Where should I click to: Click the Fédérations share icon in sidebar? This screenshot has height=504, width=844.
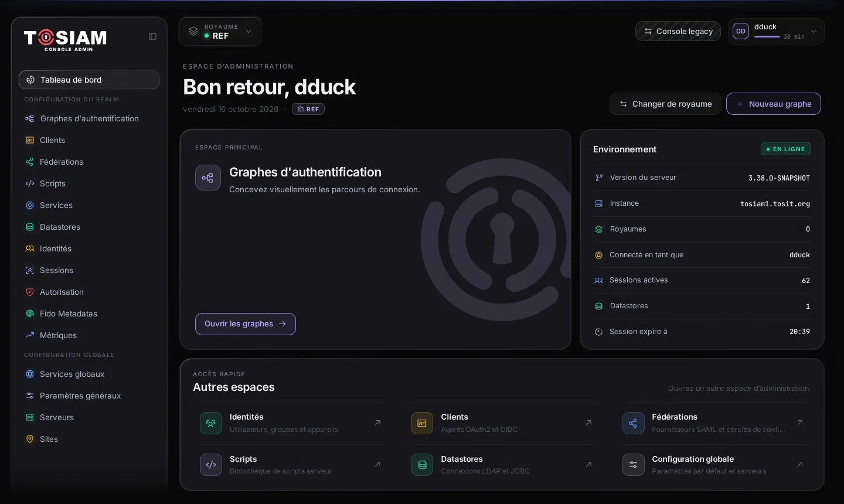[x=30, y=162]
